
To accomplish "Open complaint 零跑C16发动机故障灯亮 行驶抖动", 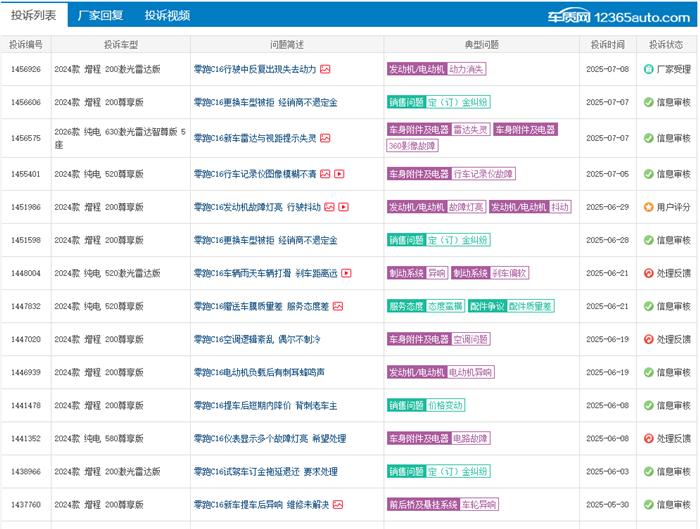I will click(257, 207).
